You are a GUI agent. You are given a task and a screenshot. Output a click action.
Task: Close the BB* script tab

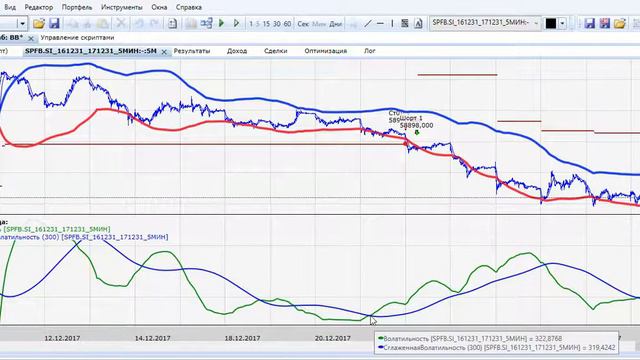pos(31,38)
